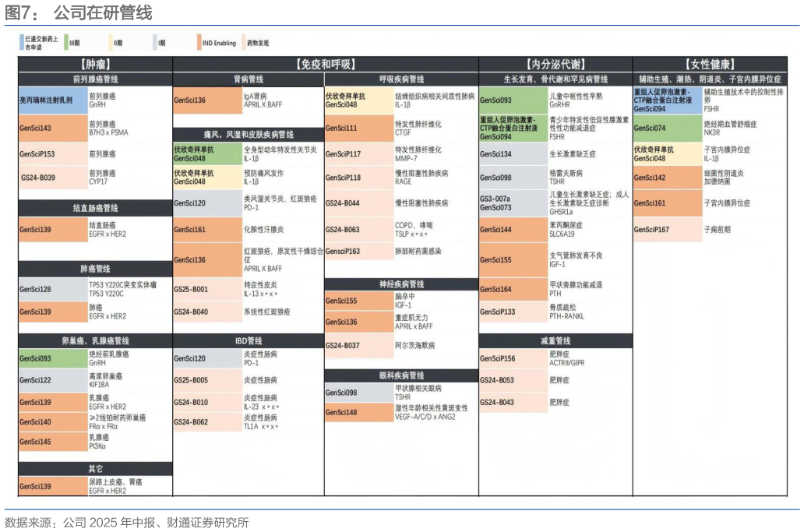This screenshot has width=804, height=532.
Task: Click the 前列腺癌管线 section header
Action: [x=95, y=79]
